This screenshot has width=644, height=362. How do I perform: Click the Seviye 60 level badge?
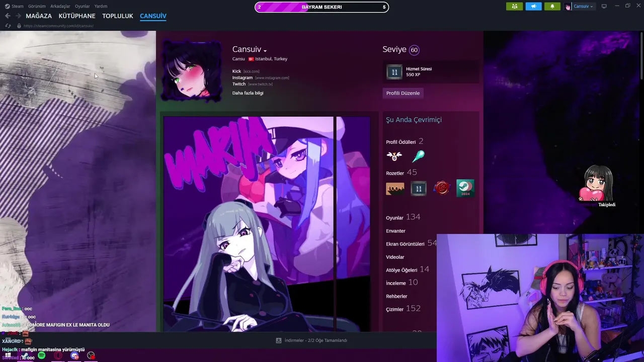pos(414,50)
